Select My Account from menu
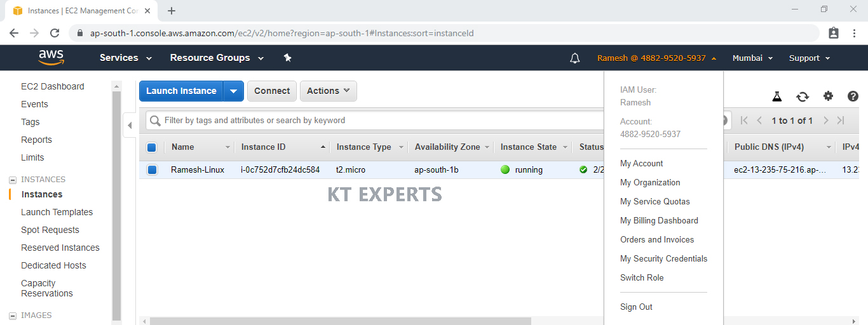 click(641, 163)
